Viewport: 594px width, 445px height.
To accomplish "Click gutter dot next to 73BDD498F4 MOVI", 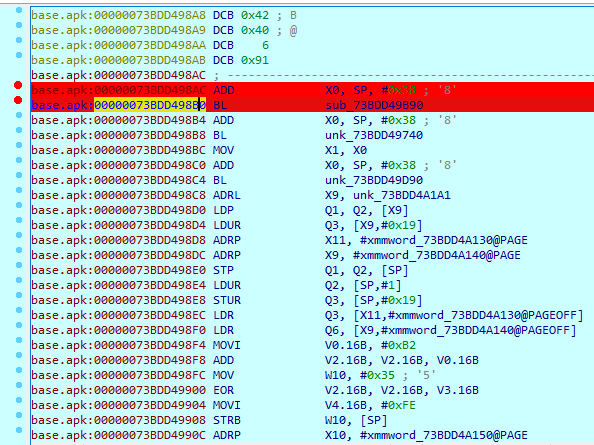I will (x=19, y=340).
